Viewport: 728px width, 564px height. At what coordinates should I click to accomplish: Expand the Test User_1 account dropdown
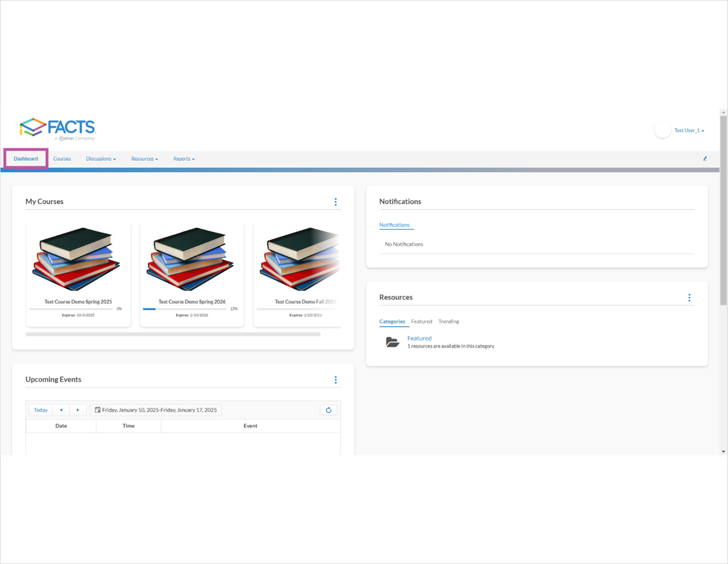pos(689,130)
